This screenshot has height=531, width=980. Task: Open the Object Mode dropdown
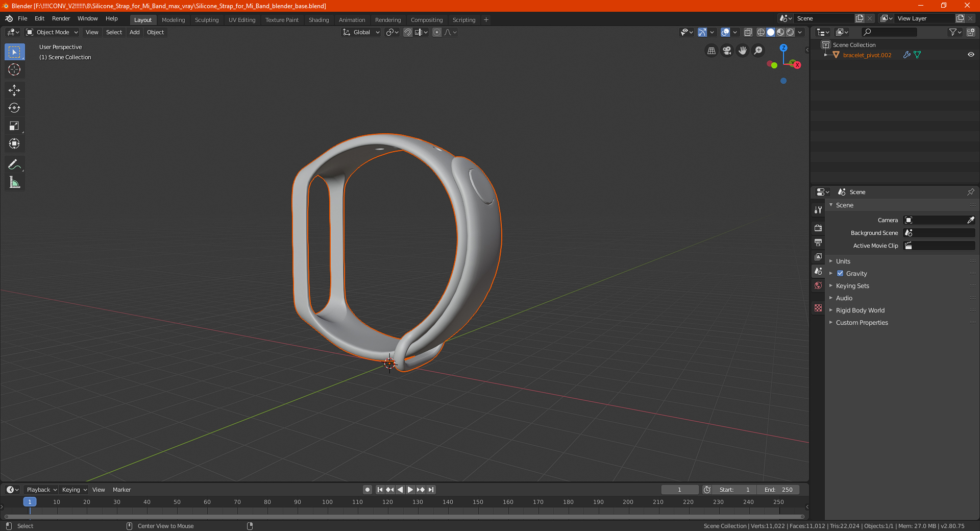click(x=52, y=32)
